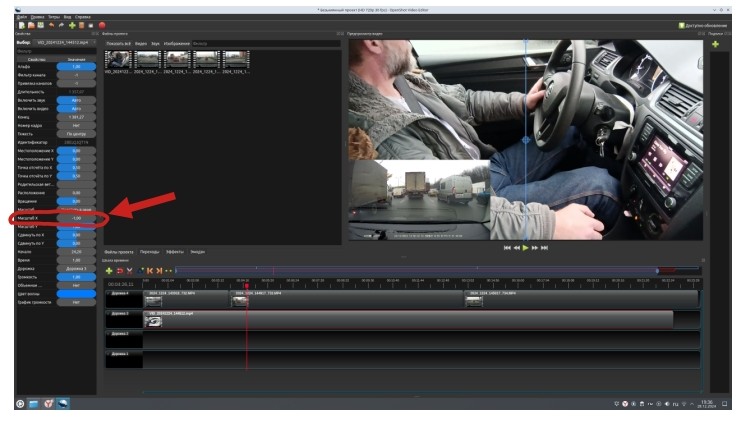Screen dimensions: 741x423
Task: Toggle the timeline razor tool
Action: tap(130, 270)
